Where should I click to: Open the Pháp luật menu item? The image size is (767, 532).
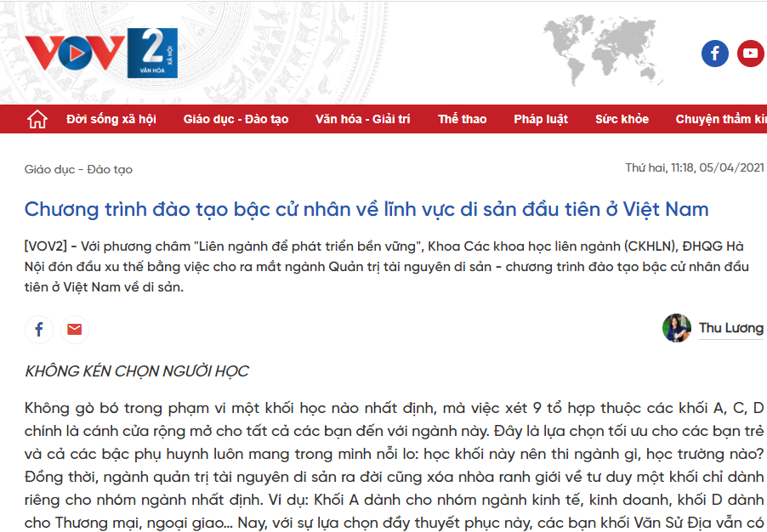(541, 119)
